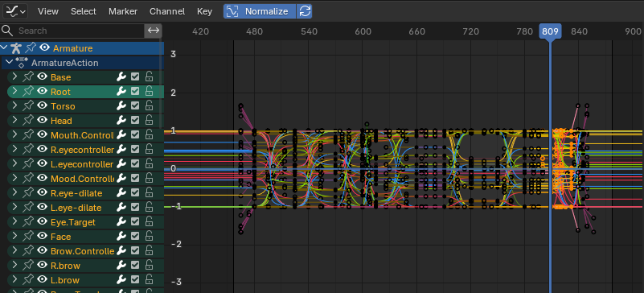
Task: Click the Armature pin icon
Action: pos(30,48)
